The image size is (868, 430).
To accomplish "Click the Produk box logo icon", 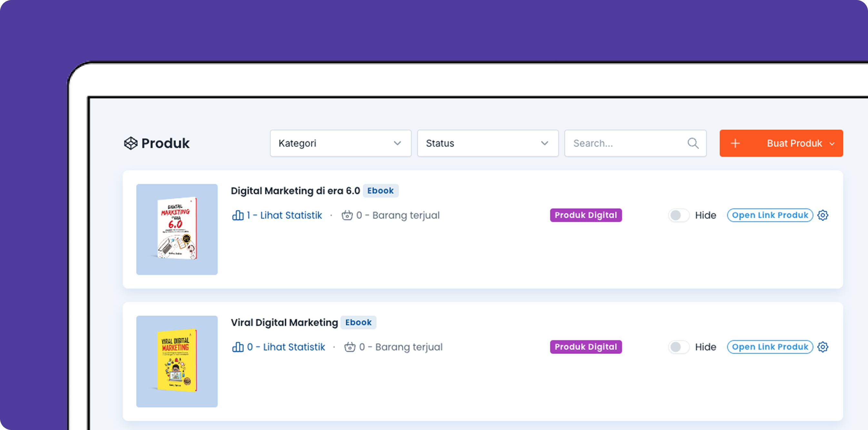I will tap(130, 143).
